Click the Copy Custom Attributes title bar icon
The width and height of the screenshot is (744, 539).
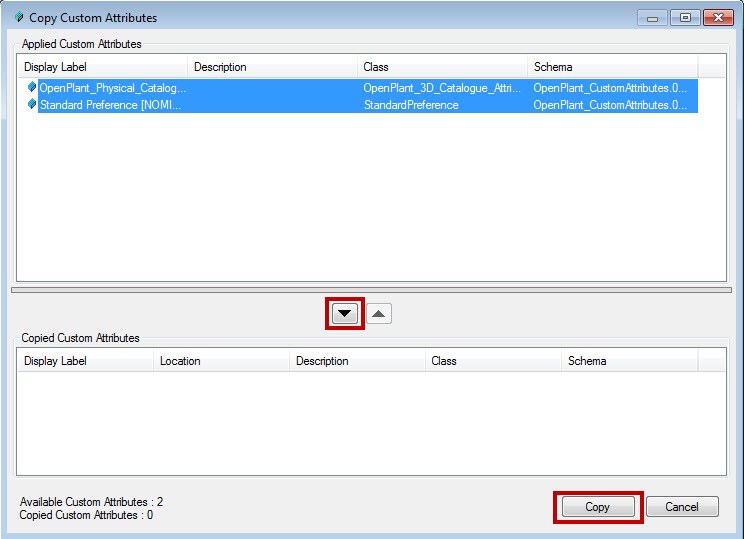click(x=19, y=18)
